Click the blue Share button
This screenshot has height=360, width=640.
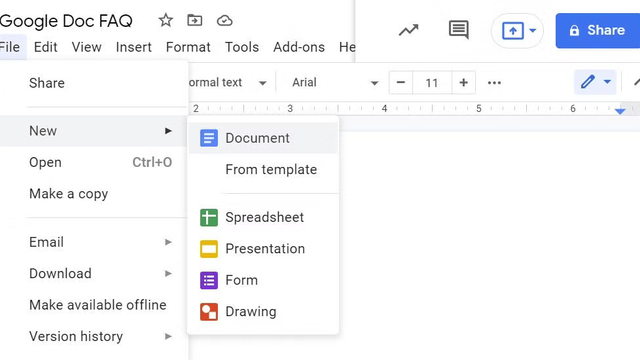598,31
